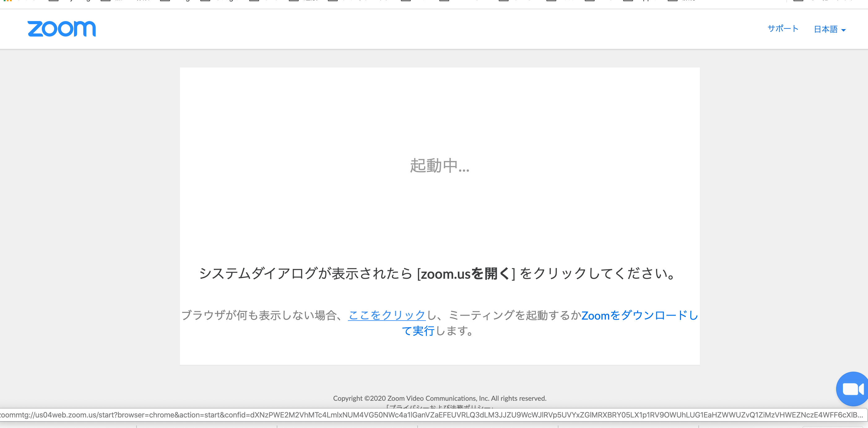868x428 pixels.
Task: Click the Copyright ©2020 Zoom Video Communications text
Action: pos(440,398)
